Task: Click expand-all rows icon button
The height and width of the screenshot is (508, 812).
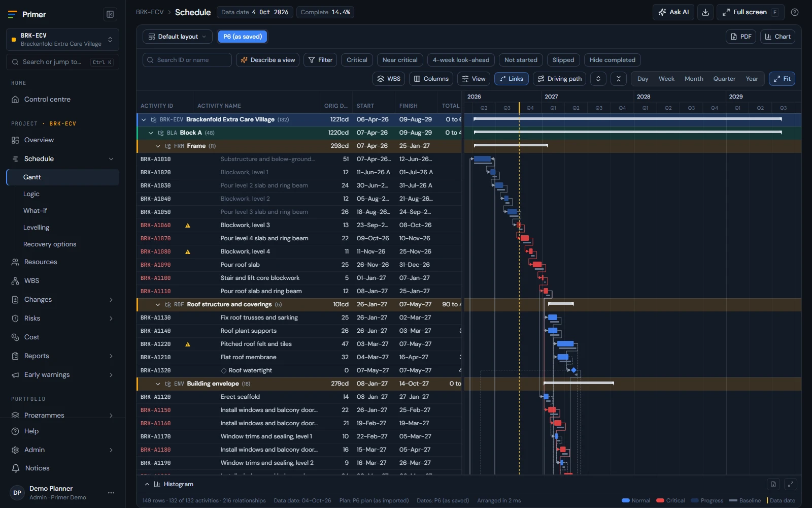Action: pos(598,79)
